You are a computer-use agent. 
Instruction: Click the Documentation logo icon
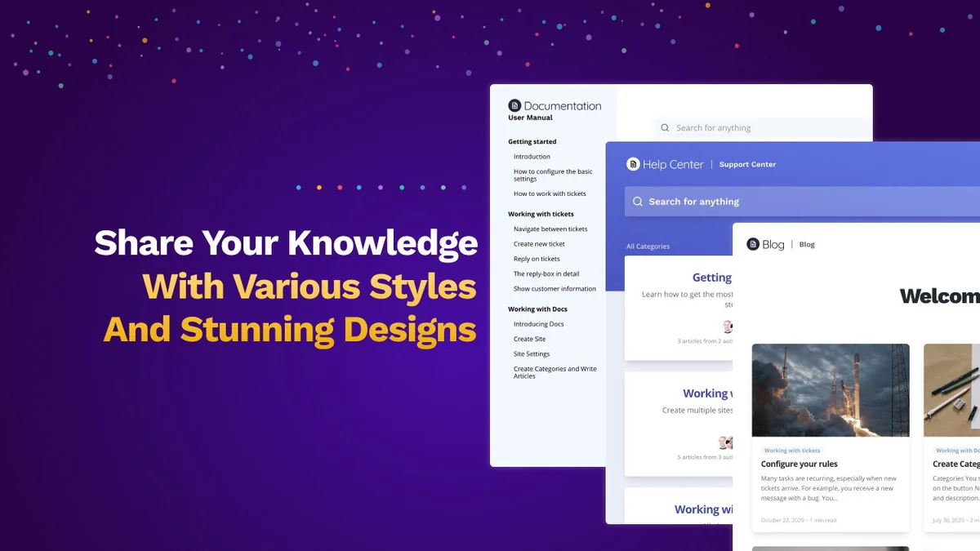(x=514, y=105)
